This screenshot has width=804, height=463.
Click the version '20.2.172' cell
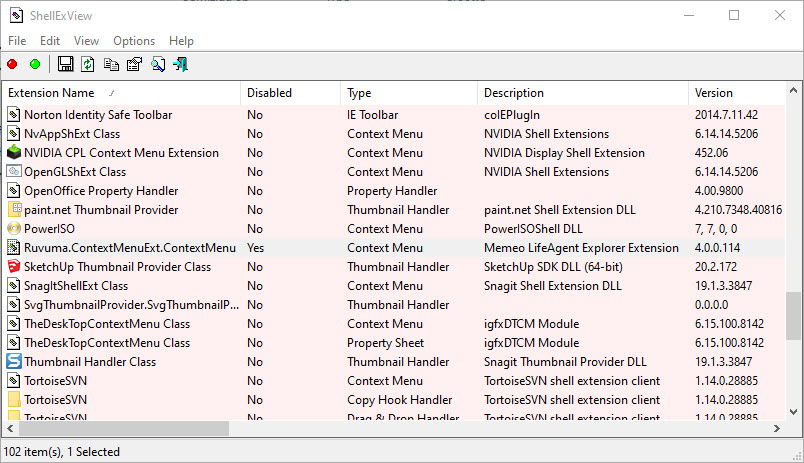pyautogui.click(x=715, y=267)
